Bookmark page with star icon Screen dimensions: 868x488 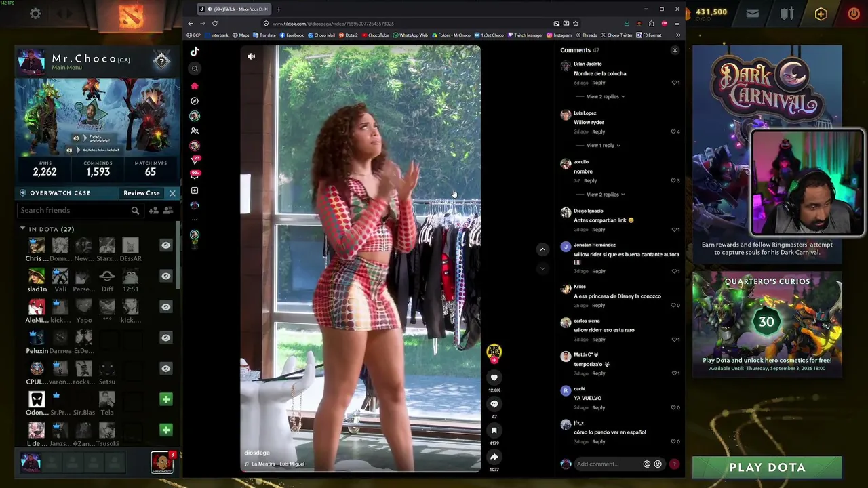pyautogui.click(x=576, y=24)
